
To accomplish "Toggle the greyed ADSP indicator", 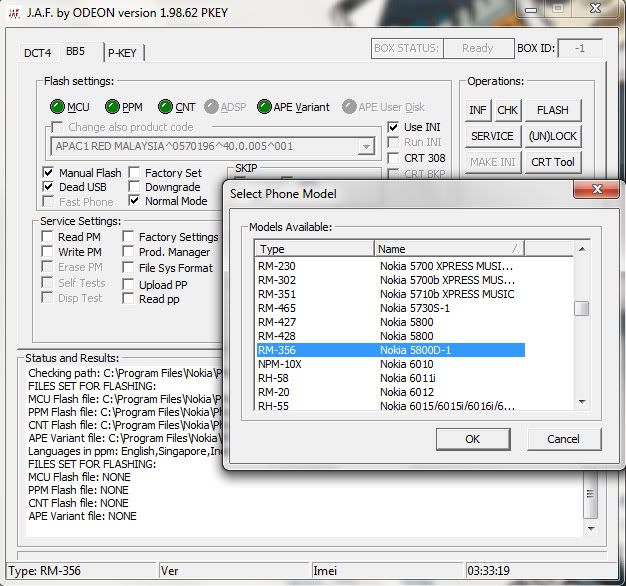I will tap(211, 107).
